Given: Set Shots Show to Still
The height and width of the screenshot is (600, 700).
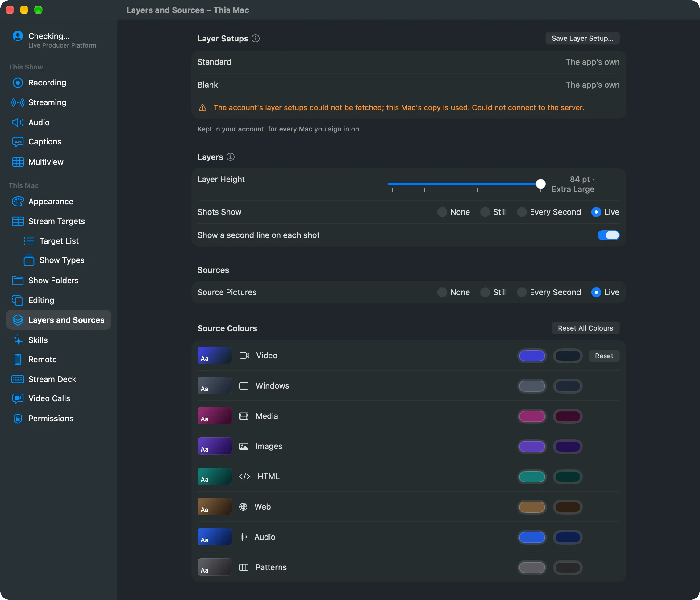Looking at the screenshot, I should click(485, 212).
